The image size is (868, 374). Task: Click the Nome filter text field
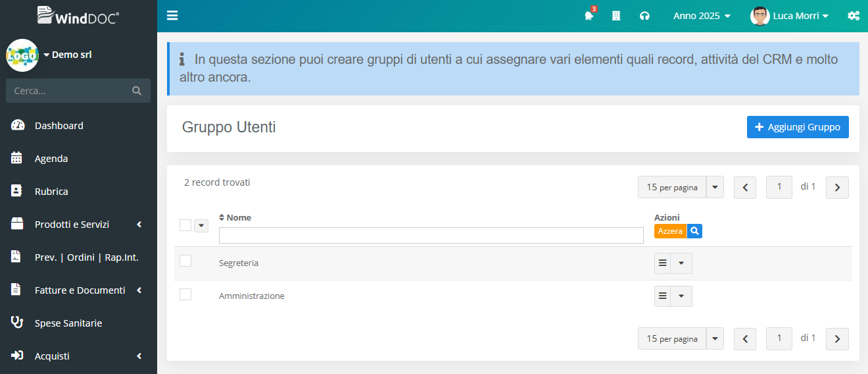(431, 236)
